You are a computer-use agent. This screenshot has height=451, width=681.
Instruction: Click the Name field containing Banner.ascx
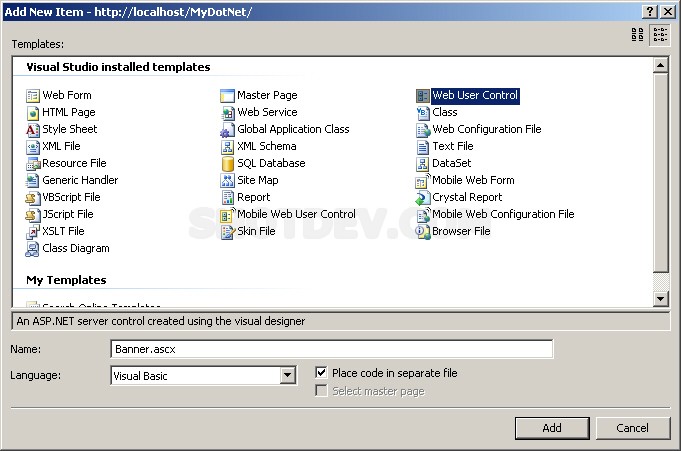click(x=331, y=349)
